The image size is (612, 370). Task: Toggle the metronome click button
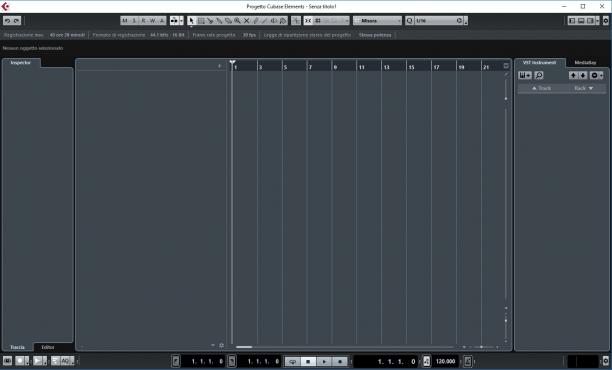point(468,361)
